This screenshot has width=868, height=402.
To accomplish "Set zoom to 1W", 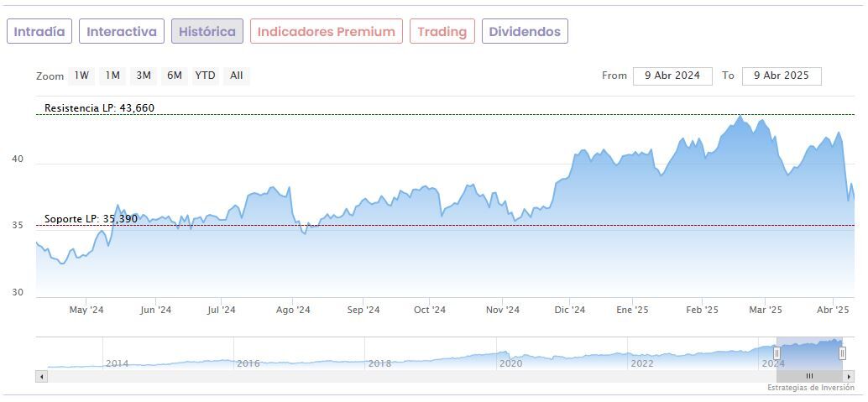I will pos(81,76).
